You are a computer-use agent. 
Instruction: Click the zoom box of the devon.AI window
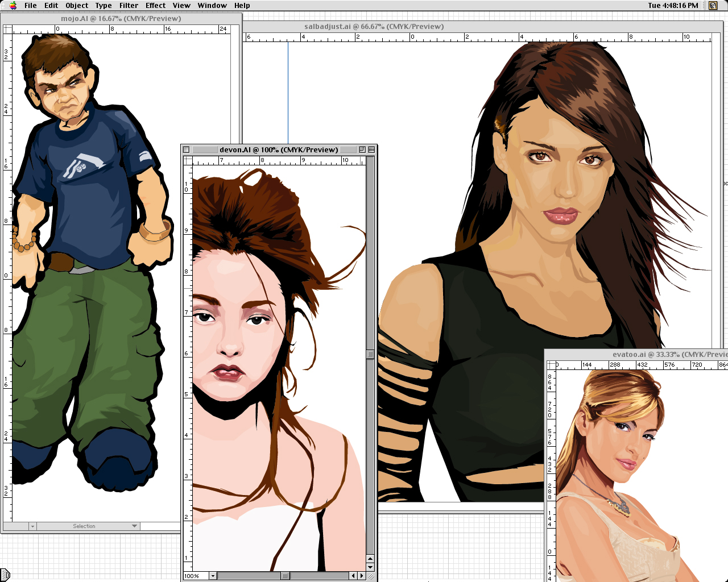(362, 149)
